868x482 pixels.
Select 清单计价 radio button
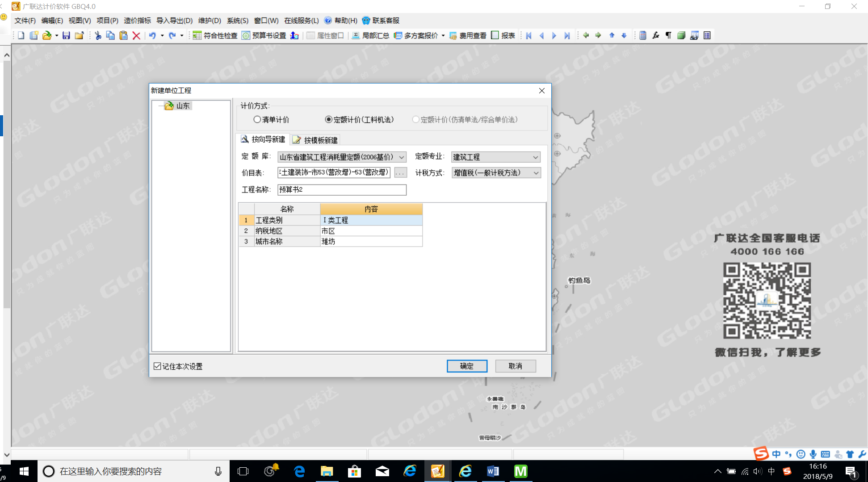(271, 120)
